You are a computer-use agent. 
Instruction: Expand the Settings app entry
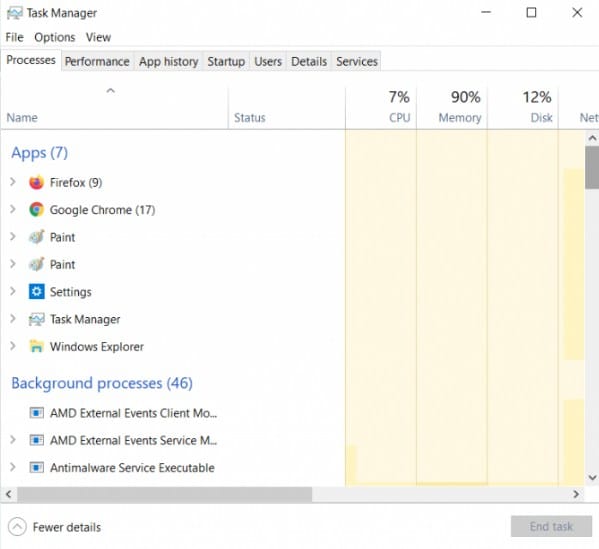tap(13, 292)
